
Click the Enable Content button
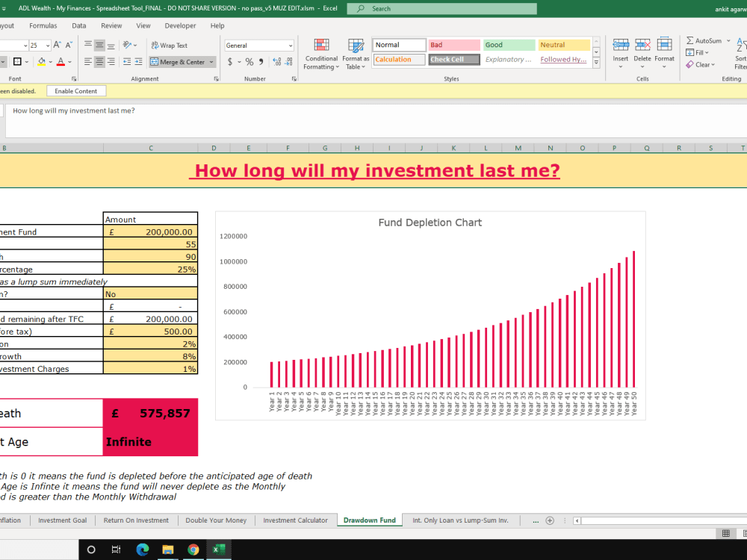tap(75, 90)
